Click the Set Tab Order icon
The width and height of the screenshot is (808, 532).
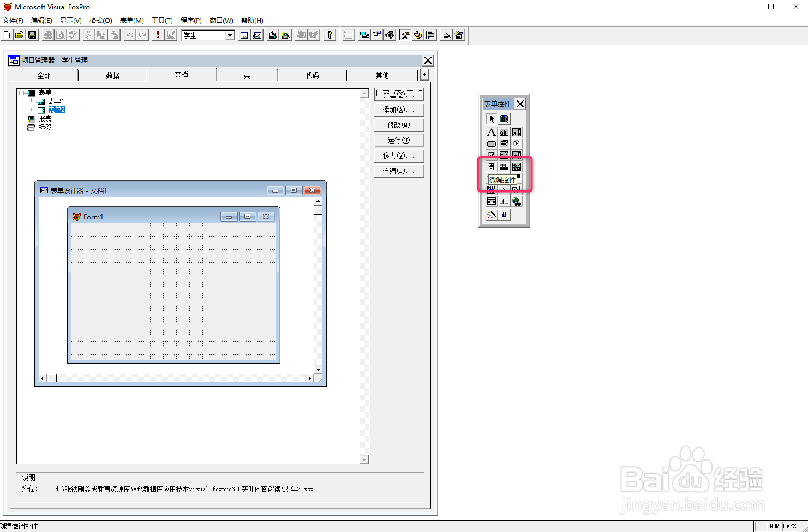click(349, 35)
